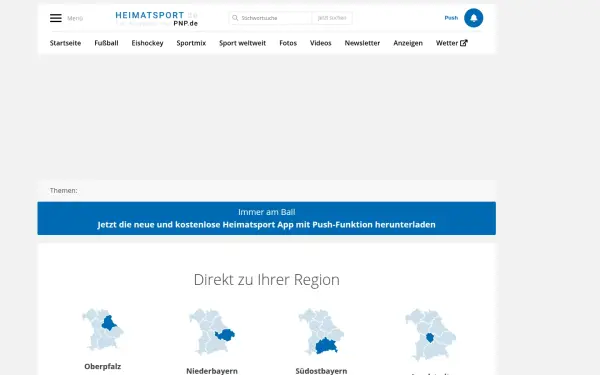The image size is (600, 375).
Task: Click the Push notification bell icon
Action: (x=473, y=18)
